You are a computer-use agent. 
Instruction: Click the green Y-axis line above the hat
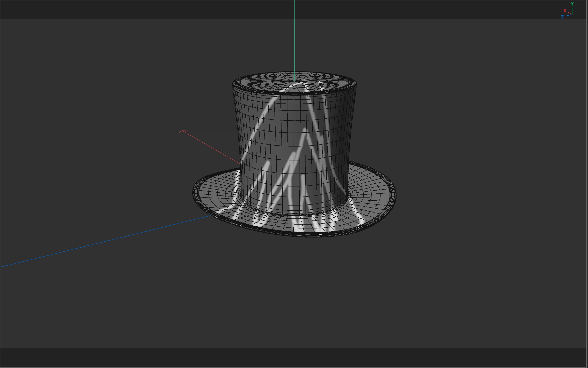point(294,36)
